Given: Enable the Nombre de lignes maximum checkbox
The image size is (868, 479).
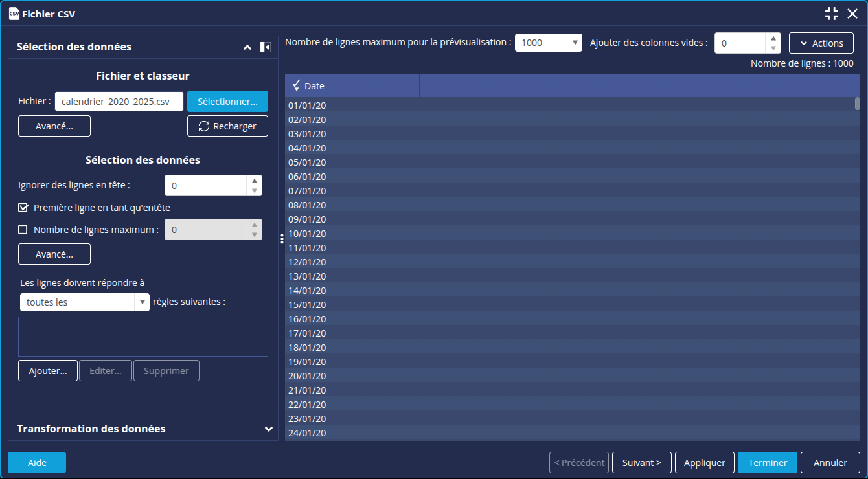Looking at the screenshot, I should pos(23,230).
